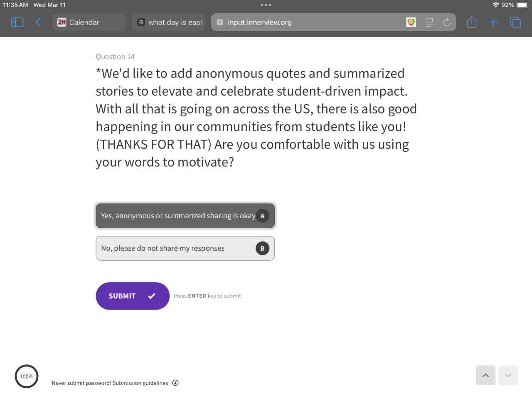
Task: Close the input.innerview.org tab
Action: point(220,22)
